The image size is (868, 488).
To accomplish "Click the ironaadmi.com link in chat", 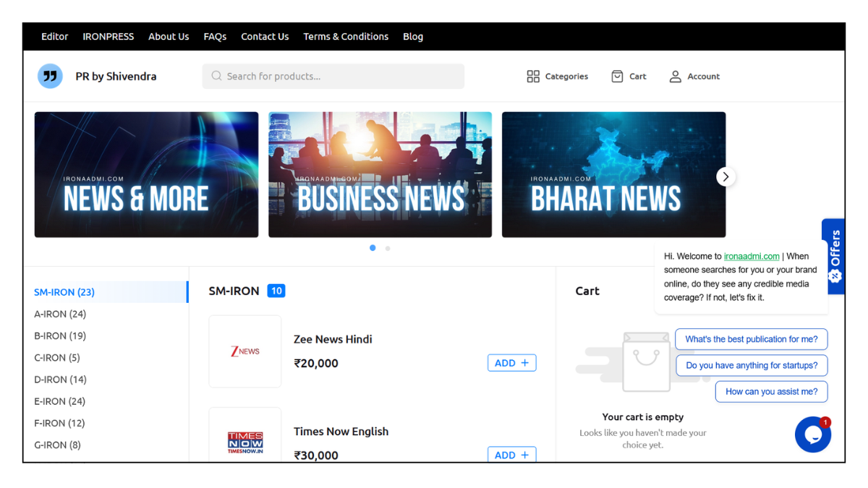I will tap(752, 256).
